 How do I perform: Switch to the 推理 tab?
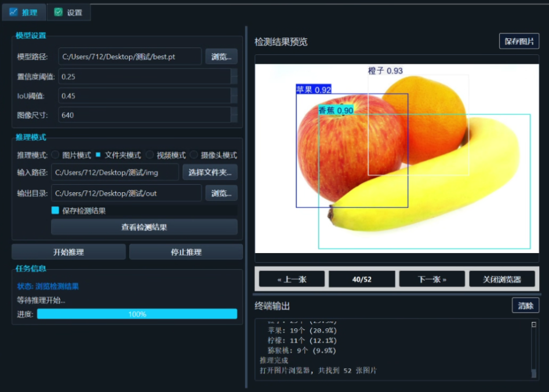click(24, 13)
